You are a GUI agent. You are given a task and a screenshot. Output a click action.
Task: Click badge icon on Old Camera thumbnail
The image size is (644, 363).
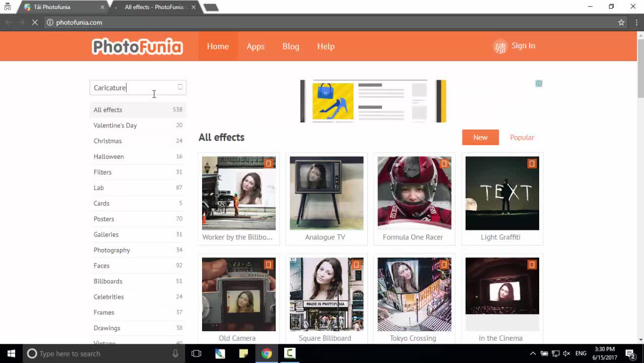(269, 264)
